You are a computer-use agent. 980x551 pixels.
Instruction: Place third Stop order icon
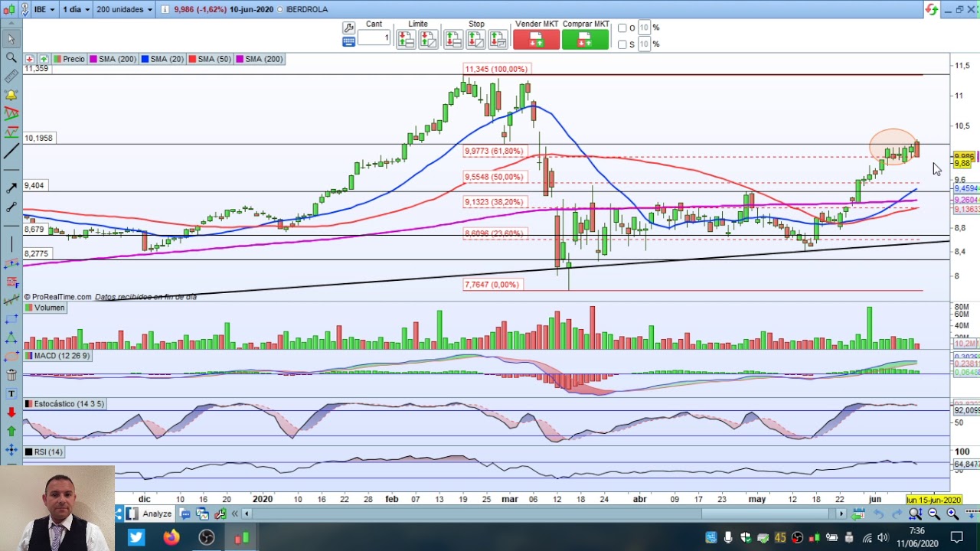[498, 39]
